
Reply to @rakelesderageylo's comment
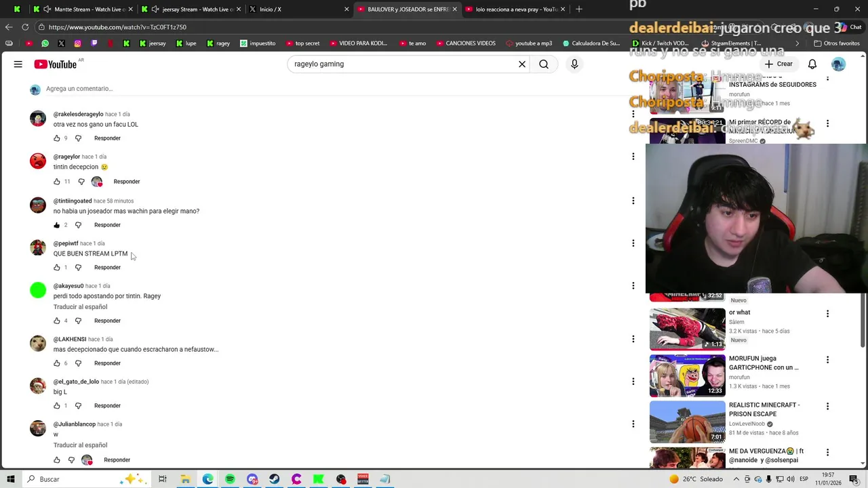[x=107, y=138]
